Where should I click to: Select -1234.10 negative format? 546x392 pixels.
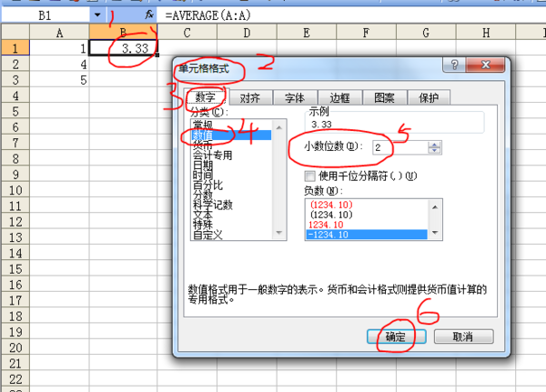(x=367, y=235)
